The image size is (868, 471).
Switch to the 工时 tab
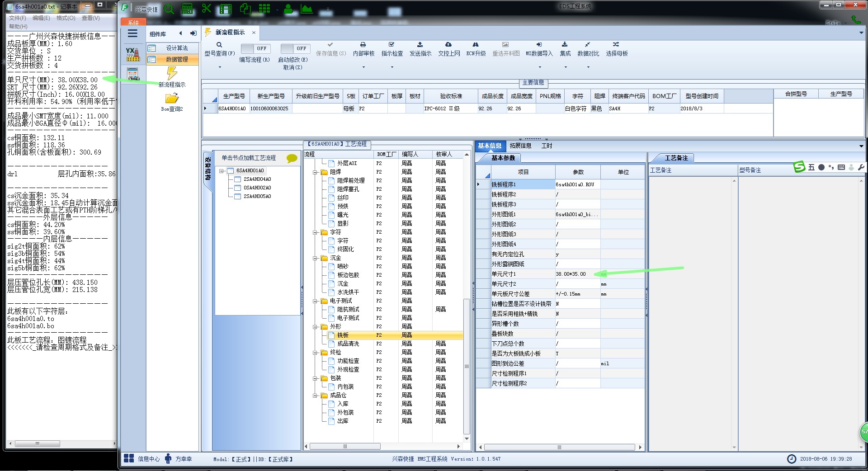tap(547, 146)
